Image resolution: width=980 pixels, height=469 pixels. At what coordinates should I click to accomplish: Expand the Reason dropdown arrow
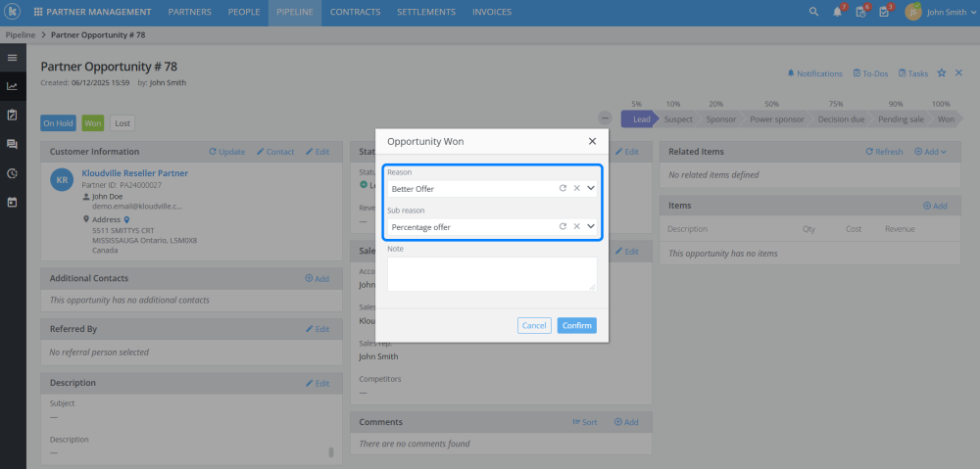[x=591, y=188]
